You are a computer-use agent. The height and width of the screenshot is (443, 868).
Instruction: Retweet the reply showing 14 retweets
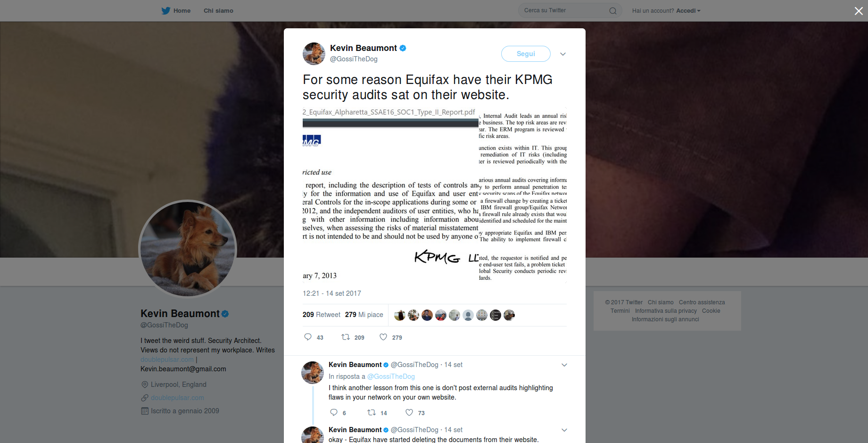(x=372, y=412)
